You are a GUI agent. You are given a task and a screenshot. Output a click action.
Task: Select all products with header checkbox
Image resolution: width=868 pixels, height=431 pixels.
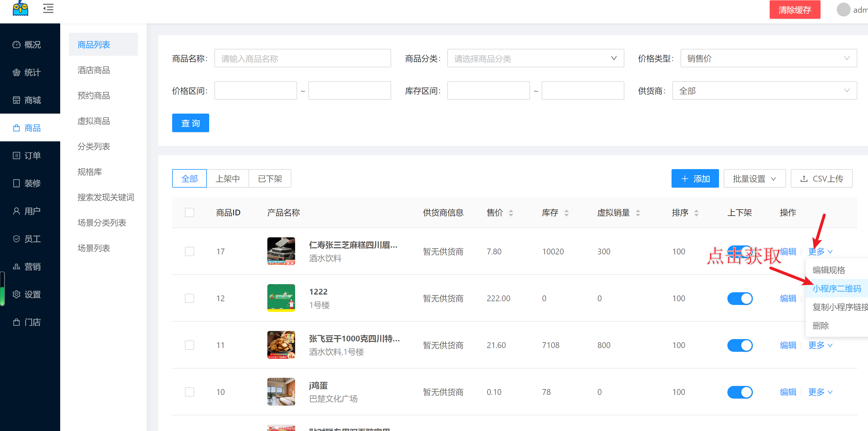(x=190, y=212)
